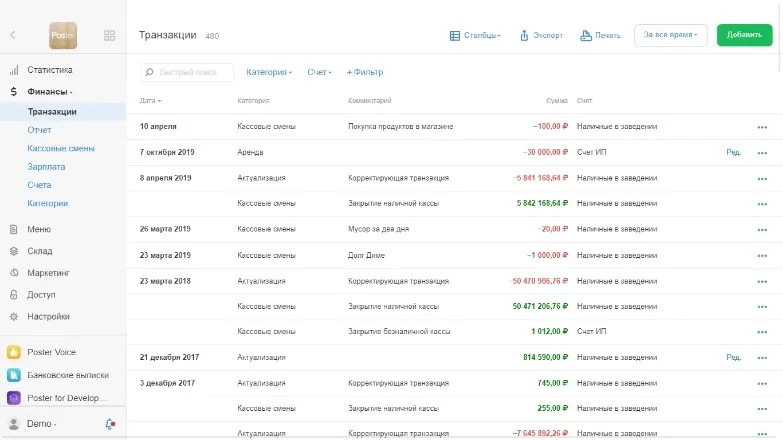Open options for Долг Диме row

point(762,256)
